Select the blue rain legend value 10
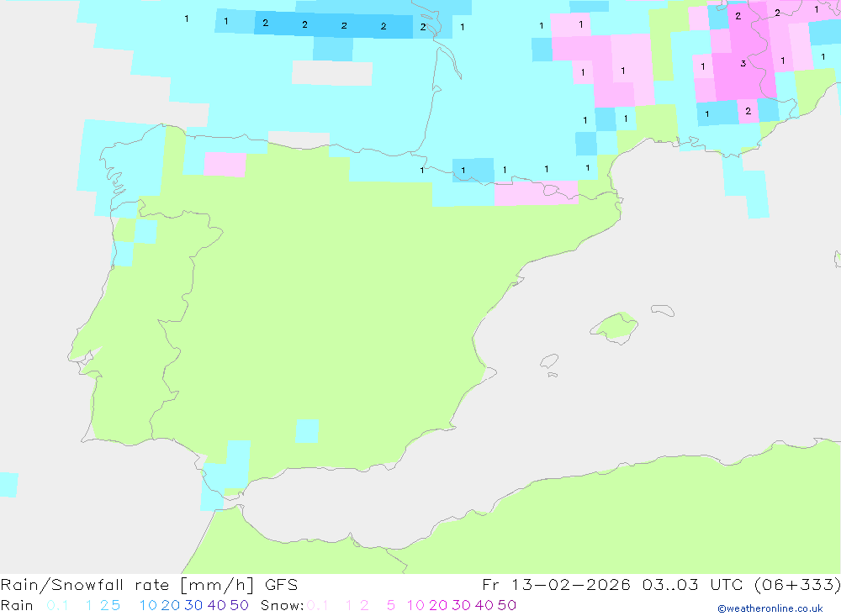 148,605
